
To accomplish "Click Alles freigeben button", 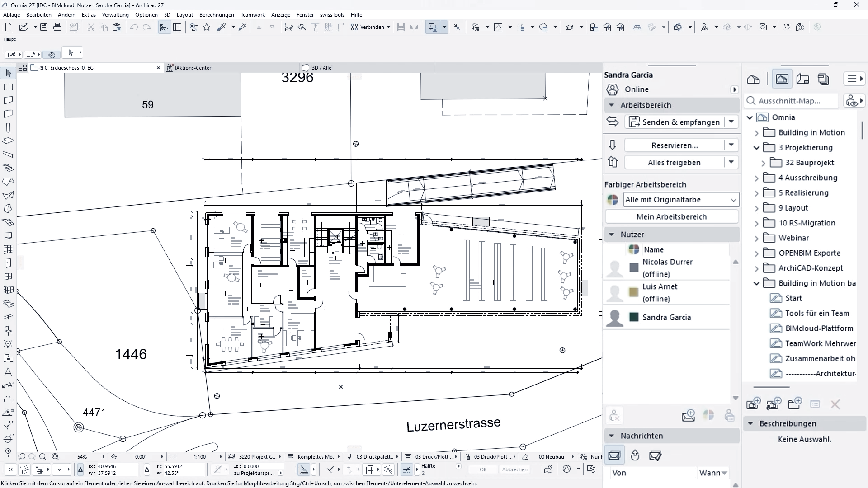I will tap(675, 162).
